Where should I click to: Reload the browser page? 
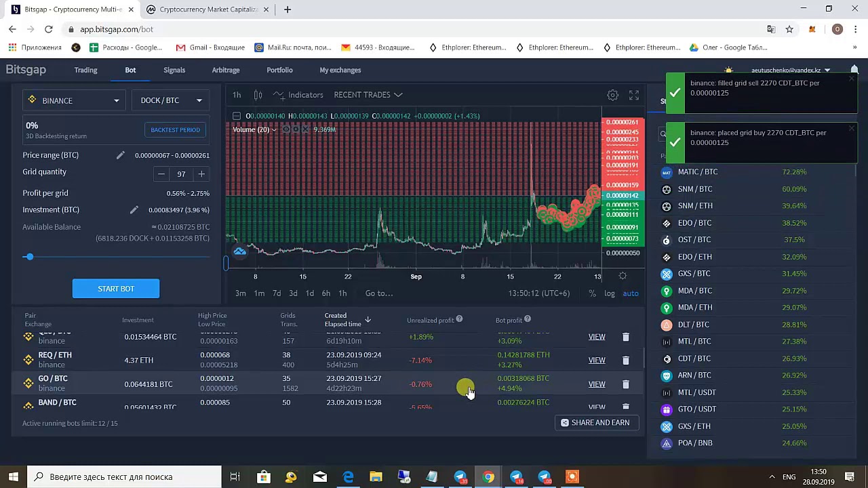pyautogui.click(x=49, y=29)
